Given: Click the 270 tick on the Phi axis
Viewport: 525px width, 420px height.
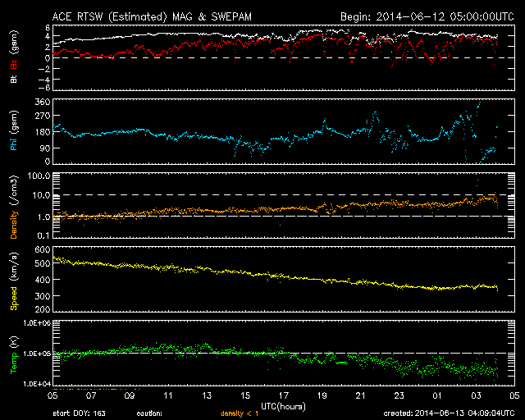Looking at the screenshot, I should click(43, 116).
